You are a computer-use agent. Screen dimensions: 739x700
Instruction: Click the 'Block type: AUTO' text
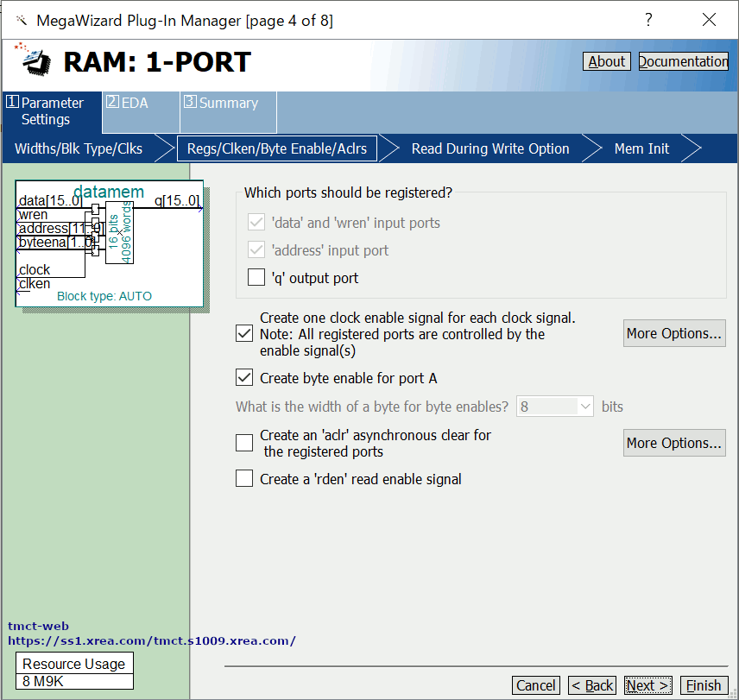pos(104,296)
